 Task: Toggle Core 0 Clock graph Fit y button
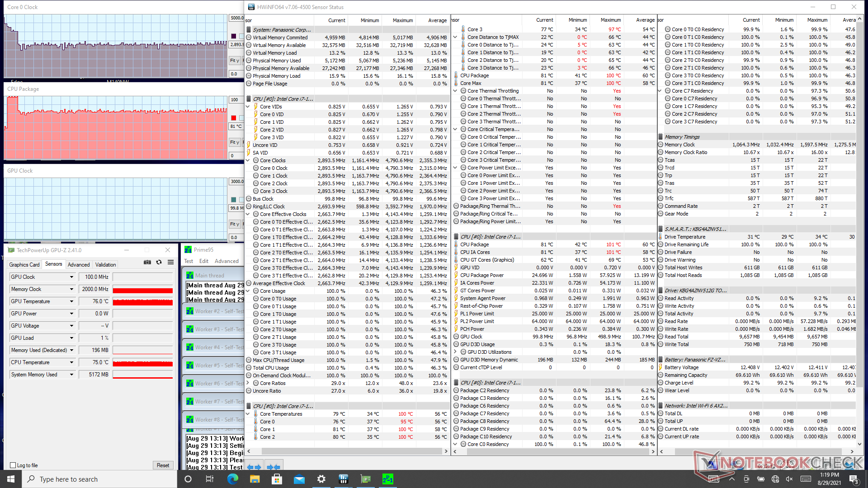click(235, 61)
